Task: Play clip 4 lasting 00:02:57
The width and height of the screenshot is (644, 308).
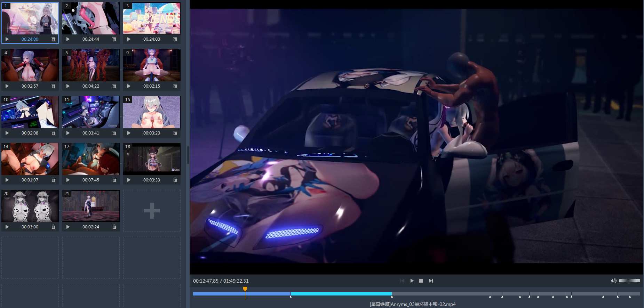Action: 7,86
